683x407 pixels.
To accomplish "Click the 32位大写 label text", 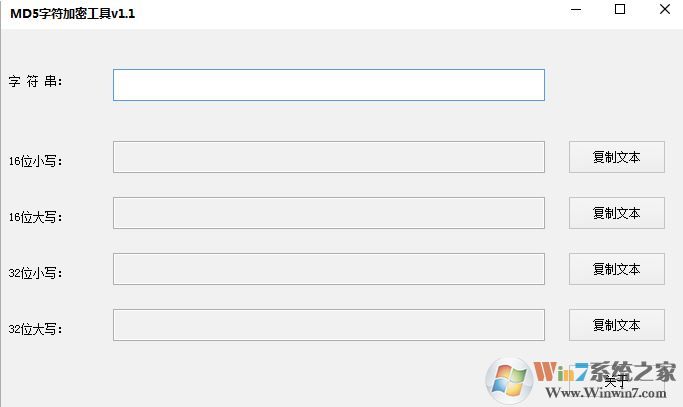I will [x=35, y=328].
